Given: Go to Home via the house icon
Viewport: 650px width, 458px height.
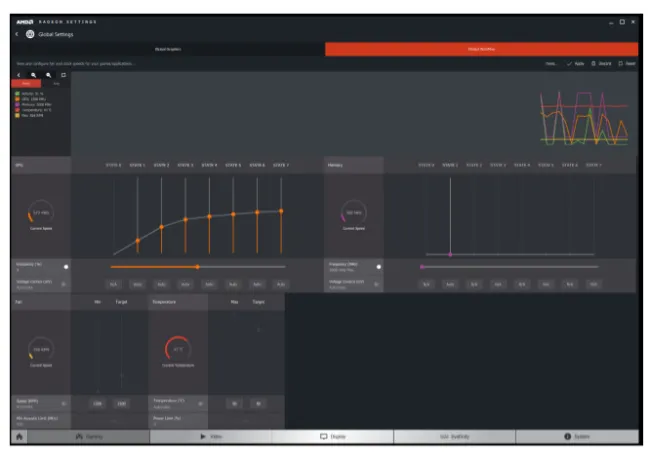Looking at the screenshot, I should (18, 437).
